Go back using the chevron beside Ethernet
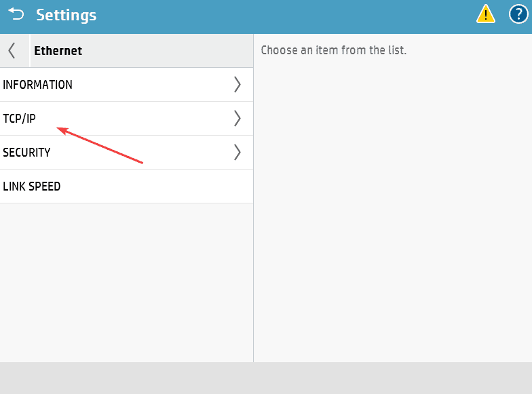The width and height of the screenshot is (532, 394). (x=12, y=51)
